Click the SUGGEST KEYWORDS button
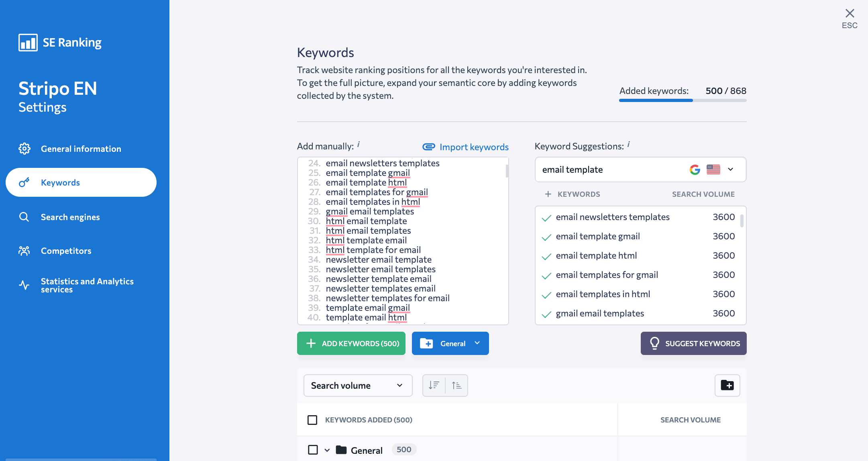Image resolution: width=868 pixels, height=461 pixels. [694, 343]
